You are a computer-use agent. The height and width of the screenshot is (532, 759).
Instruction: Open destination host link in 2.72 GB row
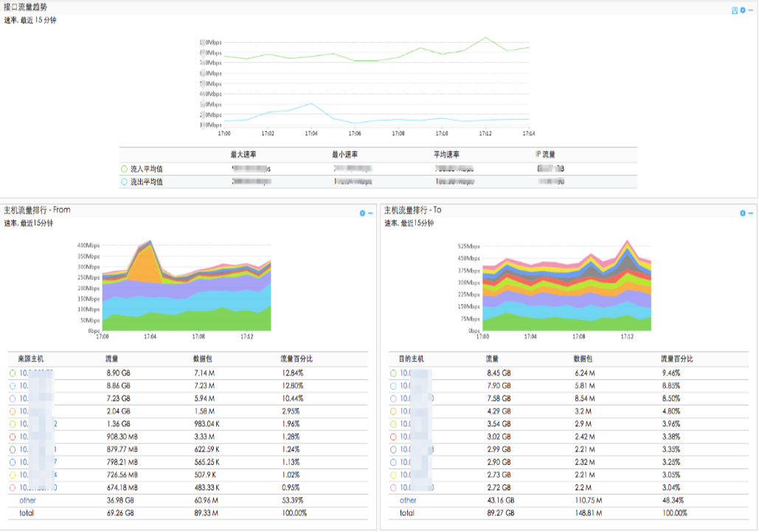[x=417, y=488]
